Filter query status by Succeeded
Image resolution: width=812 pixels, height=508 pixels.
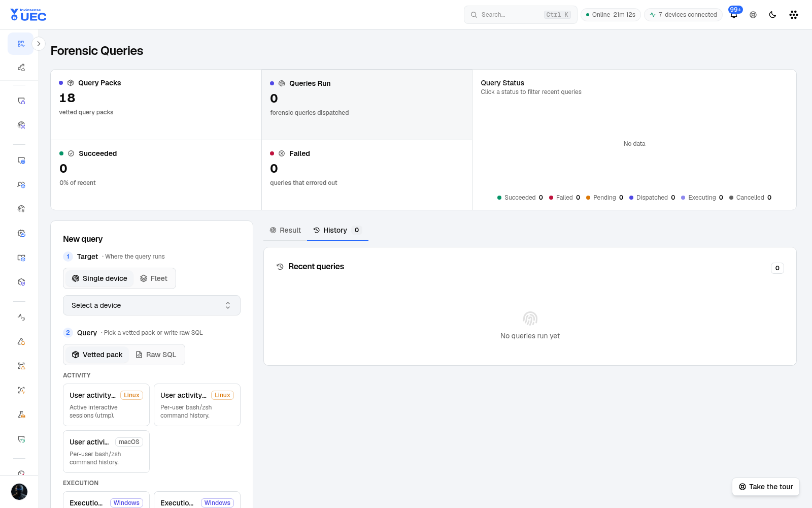pyautogui.click(x=520, y=198)
